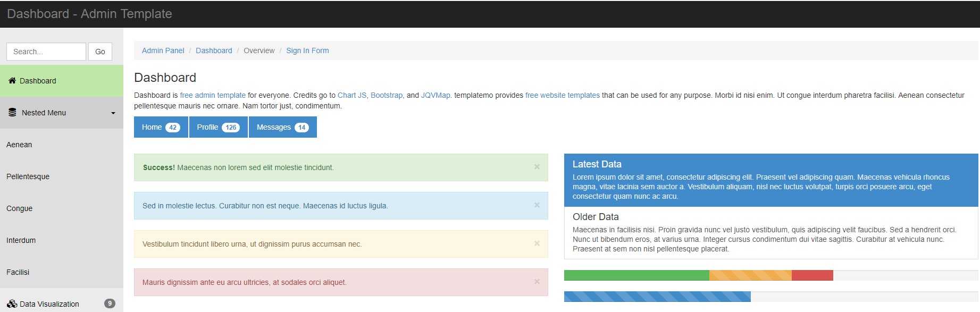Click the blue striped progress bar
Viewport: 980px width, 312px height.
pyautogui.click(x=657, y=297)
